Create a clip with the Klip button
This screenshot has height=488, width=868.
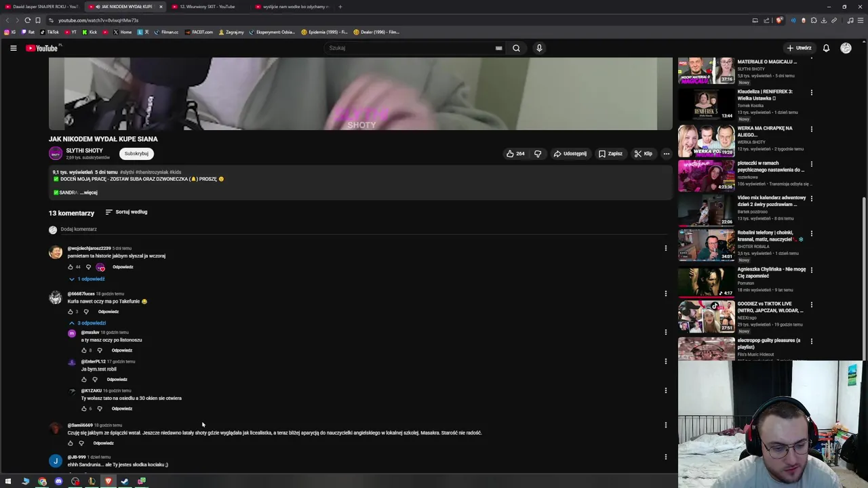[643, 154]
